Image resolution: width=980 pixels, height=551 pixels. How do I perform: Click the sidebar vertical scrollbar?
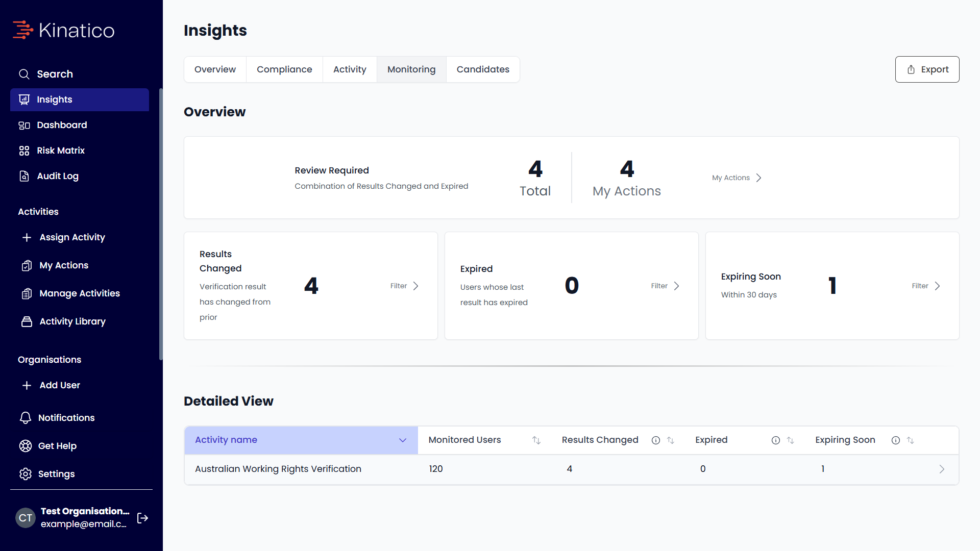pos(161,224)
